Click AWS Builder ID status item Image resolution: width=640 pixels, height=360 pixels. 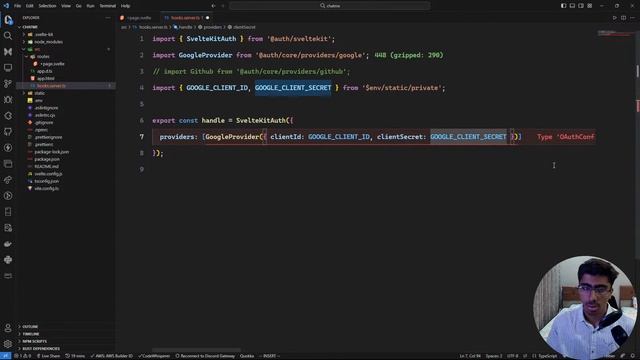pos(111,356)
